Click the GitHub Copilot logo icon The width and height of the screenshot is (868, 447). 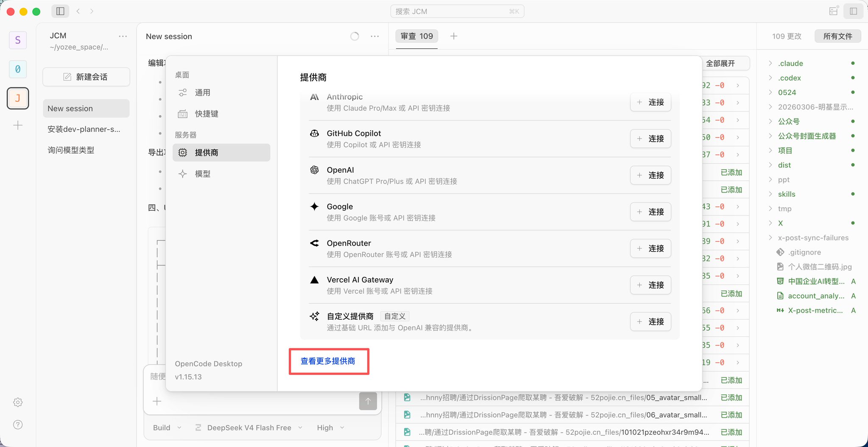314,134
